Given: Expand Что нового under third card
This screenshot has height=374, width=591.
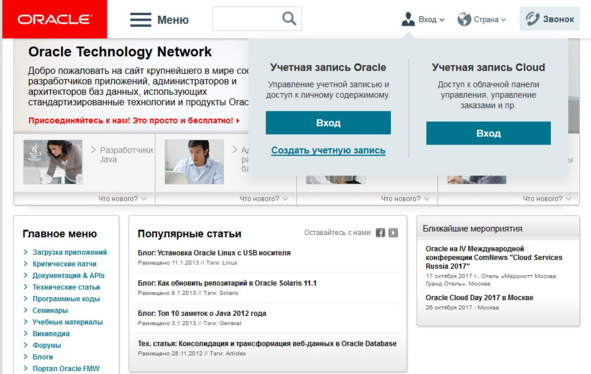Looking at the screenshot, I should 405,199.
